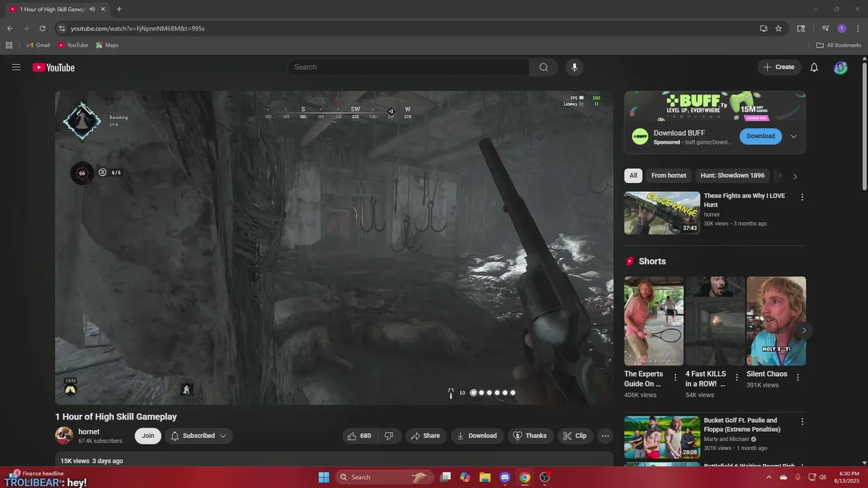Click the page vertical scrollbar
Viewport: 868px width, 488px height.
[864, 126]
